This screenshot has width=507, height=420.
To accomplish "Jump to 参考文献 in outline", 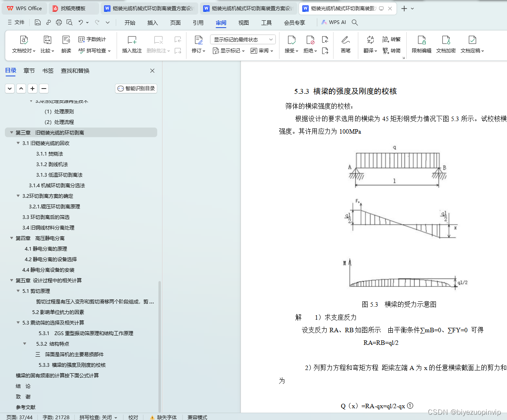I will [x=26, y=407].
